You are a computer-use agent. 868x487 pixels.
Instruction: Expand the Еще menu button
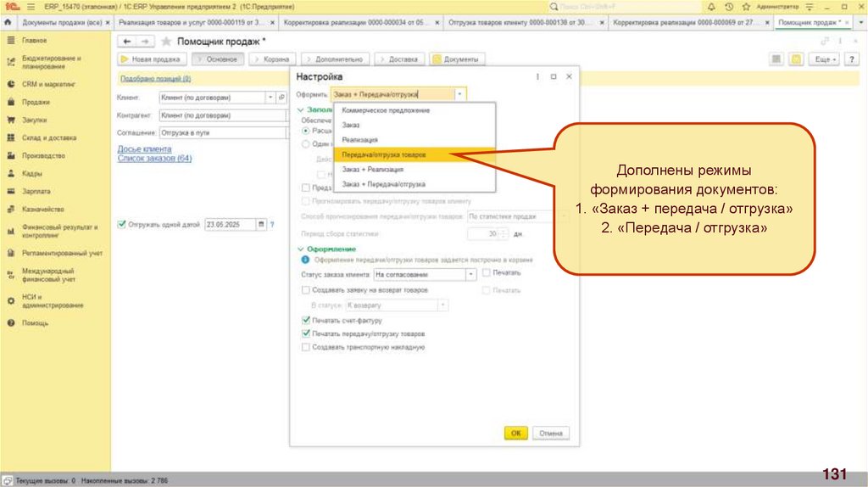point(824,59)
